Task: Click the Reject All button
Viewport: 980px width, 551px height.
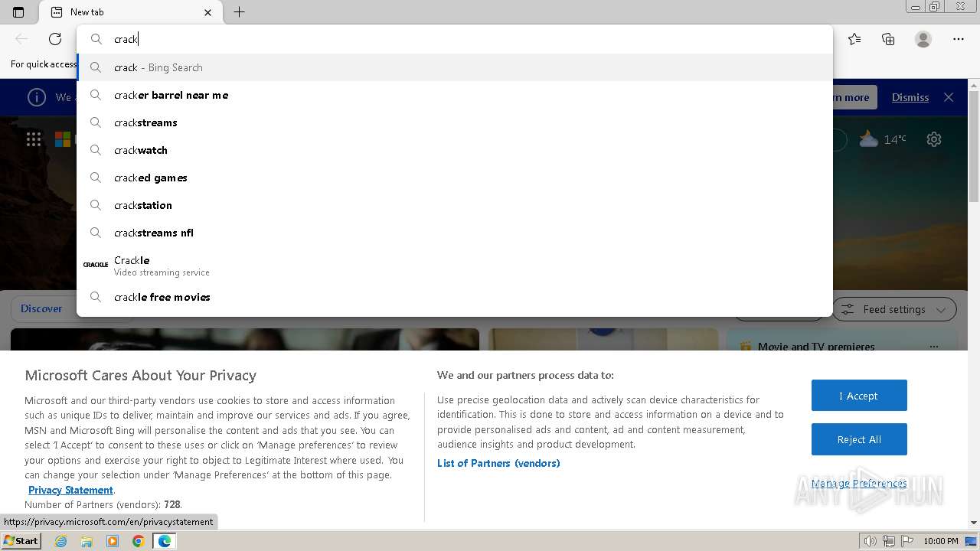Action: 859,439
